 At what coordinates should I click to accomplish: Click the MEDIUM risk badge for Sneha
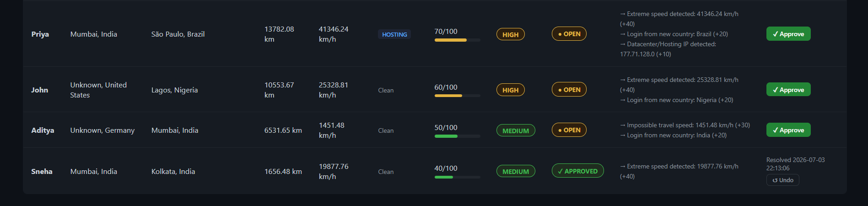tap(516, 171)
